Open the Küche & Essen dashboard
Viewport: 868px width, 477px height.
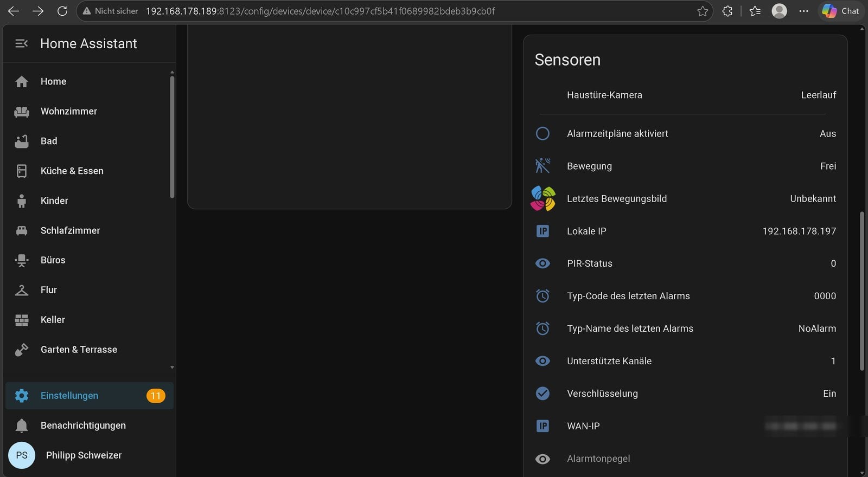(88, 171)
